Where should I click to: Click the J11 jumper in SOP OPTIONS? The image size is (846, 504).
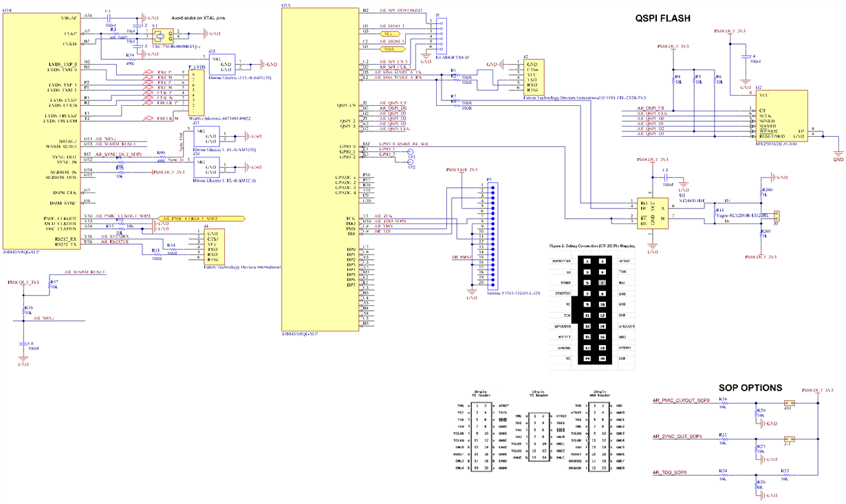pyautogui.click(x=788, y=439)
